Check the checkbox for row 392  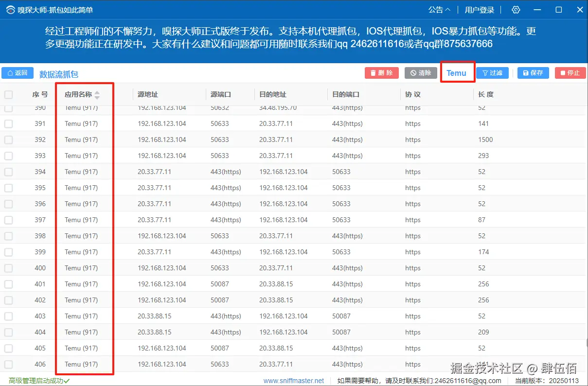click(x=8, y=140)
